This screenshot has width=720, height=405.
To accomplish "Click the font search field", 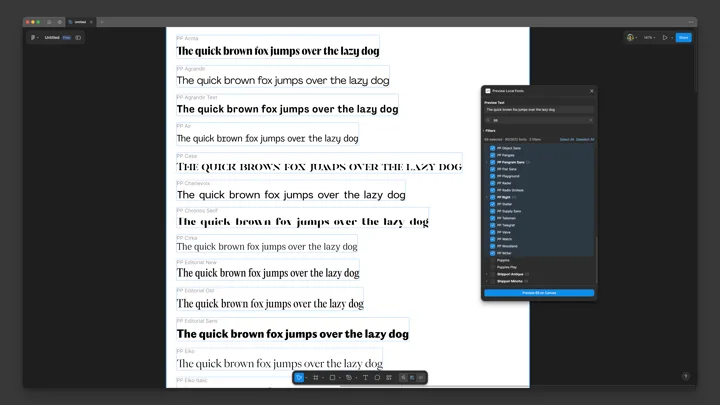I will [537, 120].
